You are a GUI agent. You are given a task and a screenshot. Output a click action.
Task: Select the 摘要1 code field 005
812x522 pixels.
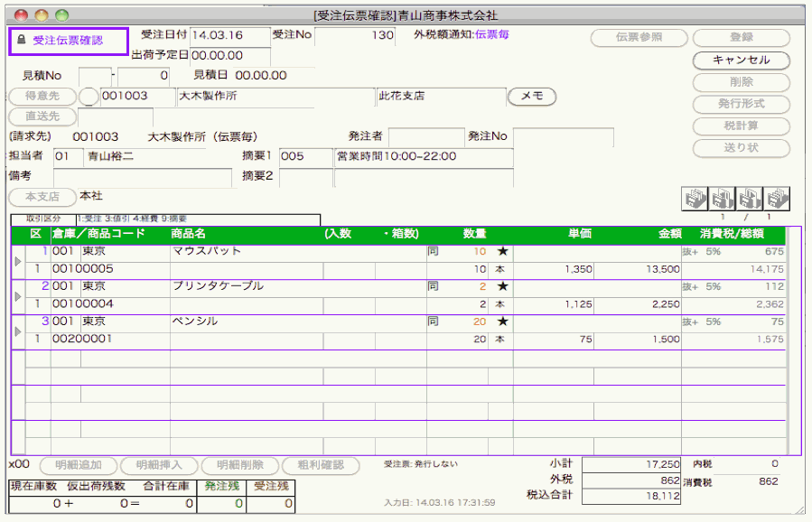[x=306, y=156]
